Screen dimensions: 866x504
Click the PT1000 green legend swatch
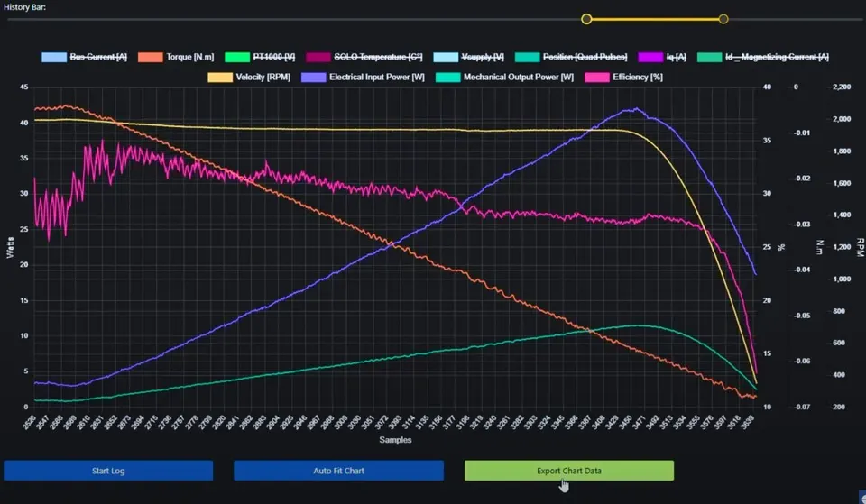coord(237,57)
